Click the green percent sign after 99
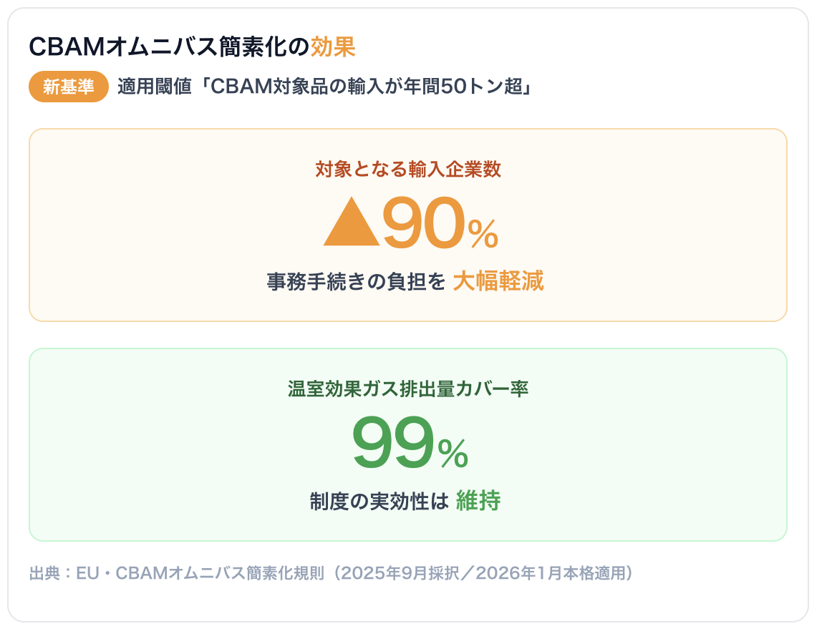Viewport: 822px width, 644px height. point(453,453)
